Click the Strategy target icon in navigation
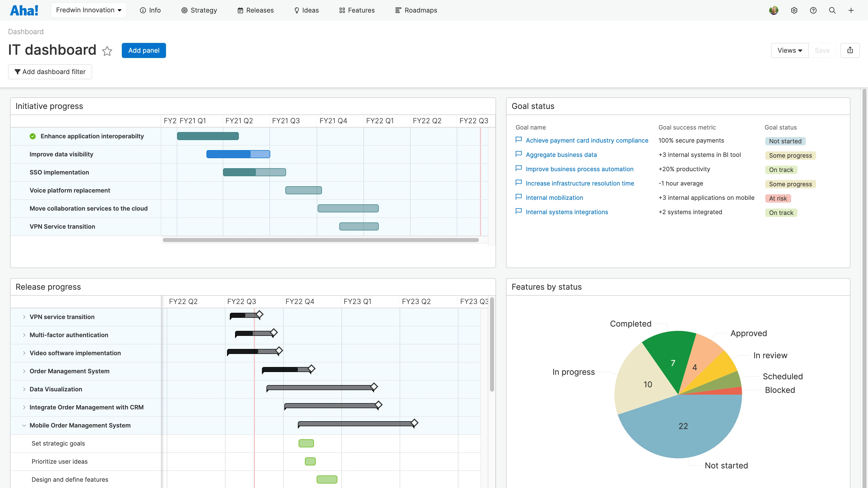This screenshot has width=868, height=488. (184, 10)
